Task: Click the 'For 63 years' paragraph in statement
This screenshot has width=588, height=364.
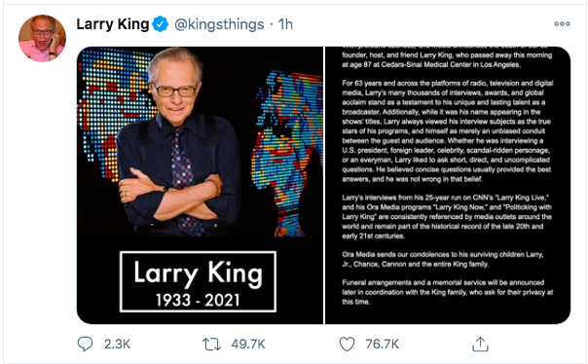Action: click(448, 130)
